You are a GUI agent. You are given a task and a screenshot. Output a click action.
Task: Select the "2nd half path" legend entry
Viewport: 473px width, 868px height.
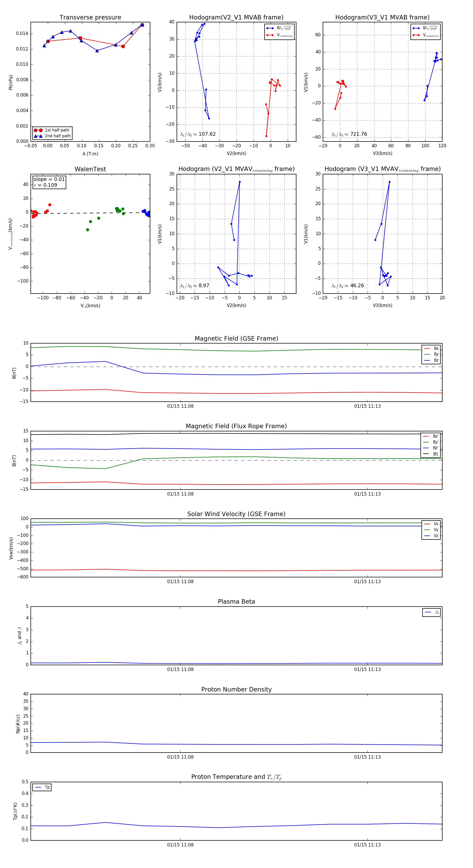click(x=52, y=136)
